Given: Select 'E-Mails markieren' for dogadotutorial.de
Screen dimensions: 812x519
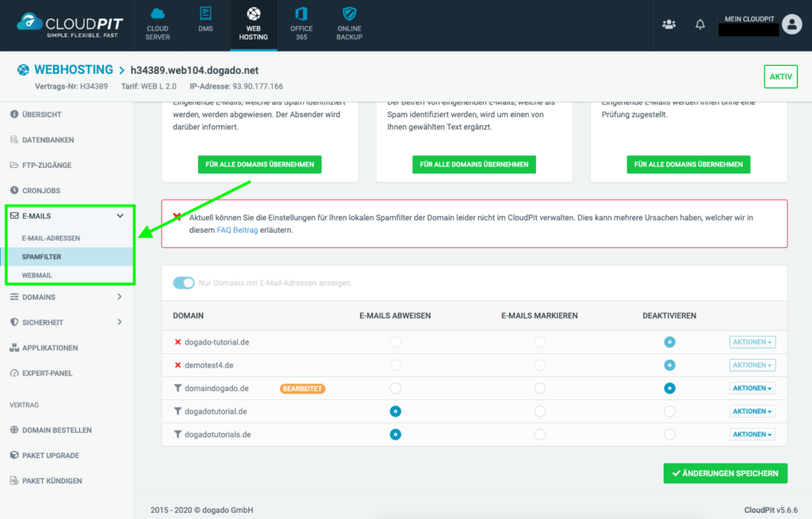Looking at the screenshot, I should (539, 411).
